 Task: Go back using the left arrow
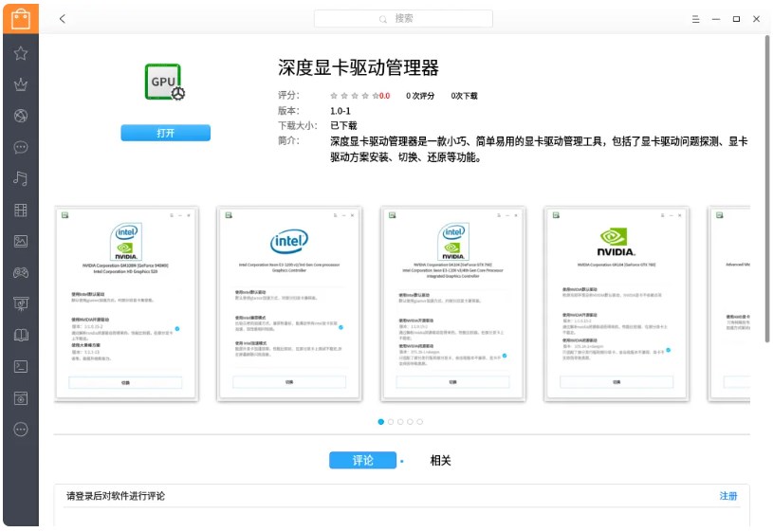[63, 19]
